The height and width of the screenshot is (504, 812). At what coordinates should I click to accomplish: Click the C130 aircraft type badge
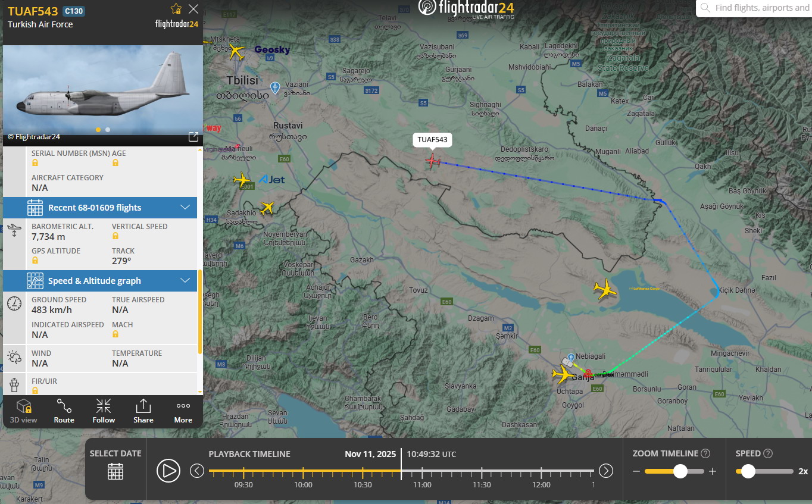point(73,11)
